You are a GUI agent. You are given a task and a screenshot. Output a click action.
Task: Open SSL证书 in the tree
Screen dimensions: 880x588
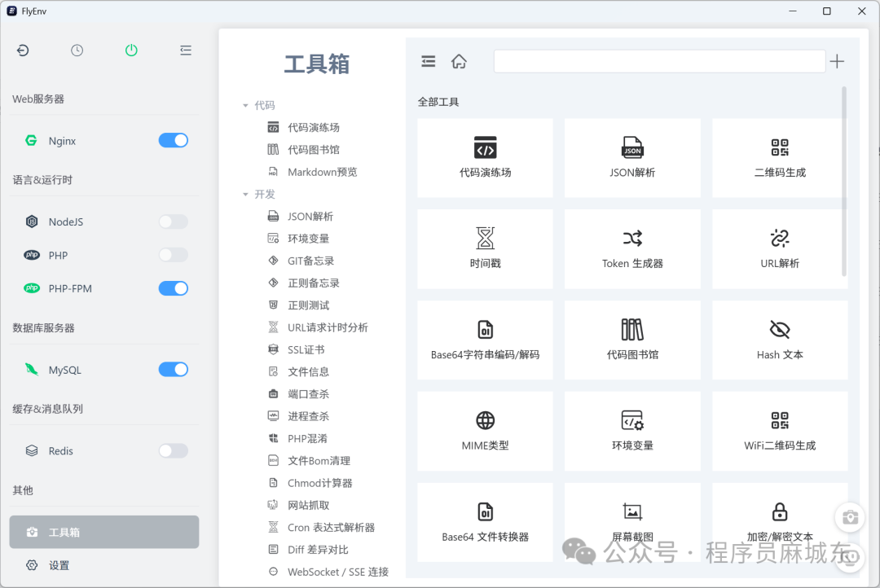[306, 349]
